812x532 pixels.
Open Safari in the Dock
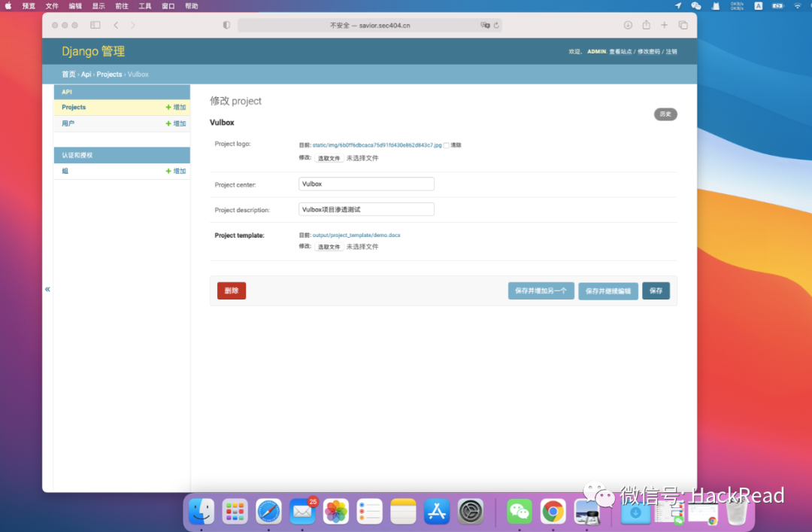[268, 511]
